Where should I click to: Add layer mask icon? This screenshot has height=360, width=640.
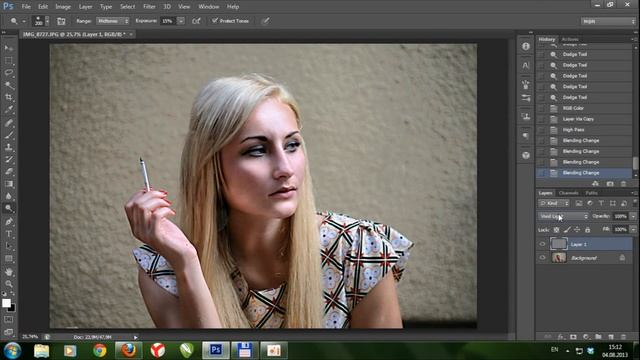coord(573,337)
